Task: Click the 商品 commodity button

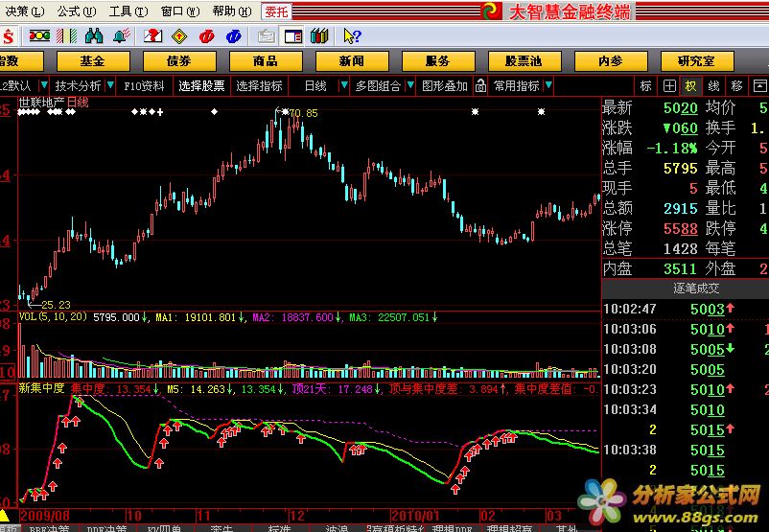Action: point(266,61)
